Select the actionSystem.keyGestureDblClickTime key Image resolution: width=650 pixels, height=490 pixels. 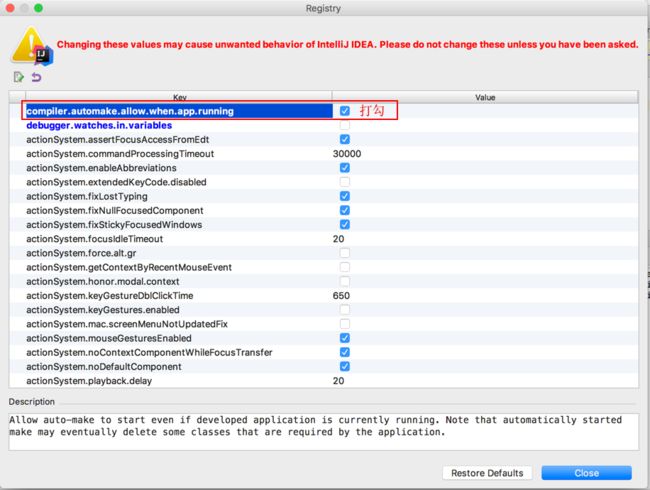(x=109, y=296)
